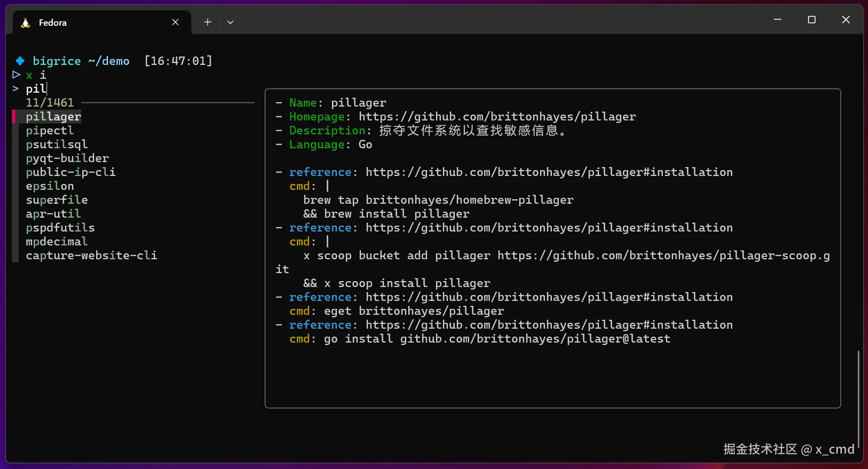Open the pillager Homepage GitHub URL
Screen dimensions: 868x469
(x=497, y=117)
